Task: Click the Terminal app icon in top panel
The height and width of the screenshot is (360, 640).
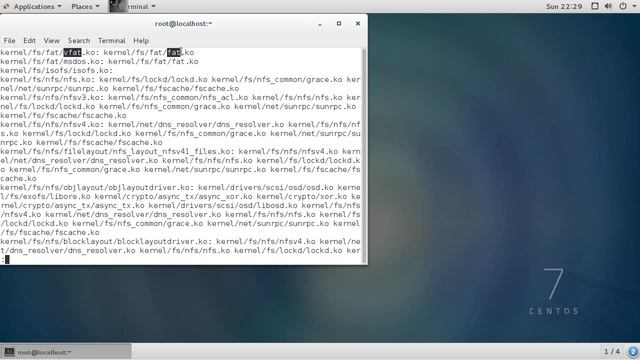Action: tap(118, 6)
